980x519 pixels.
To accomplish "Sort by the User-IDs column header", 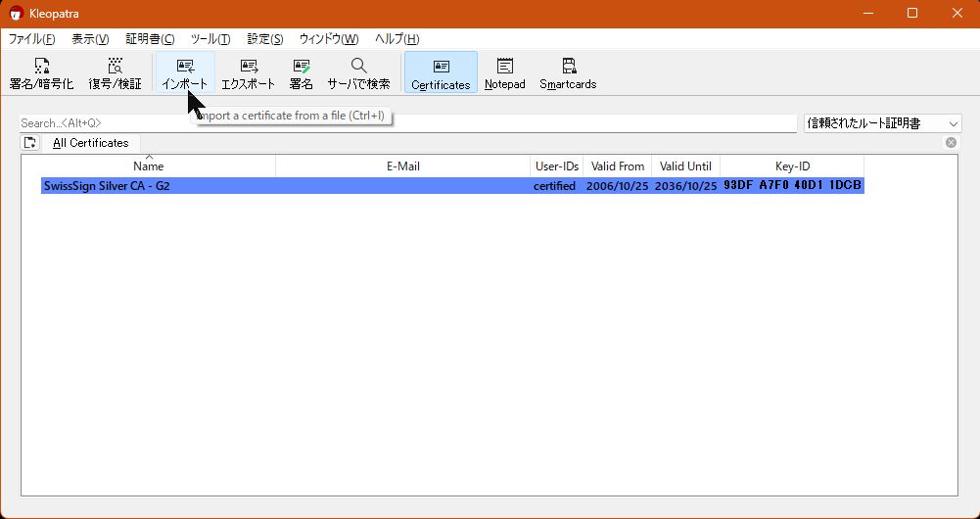I will 557,166.
